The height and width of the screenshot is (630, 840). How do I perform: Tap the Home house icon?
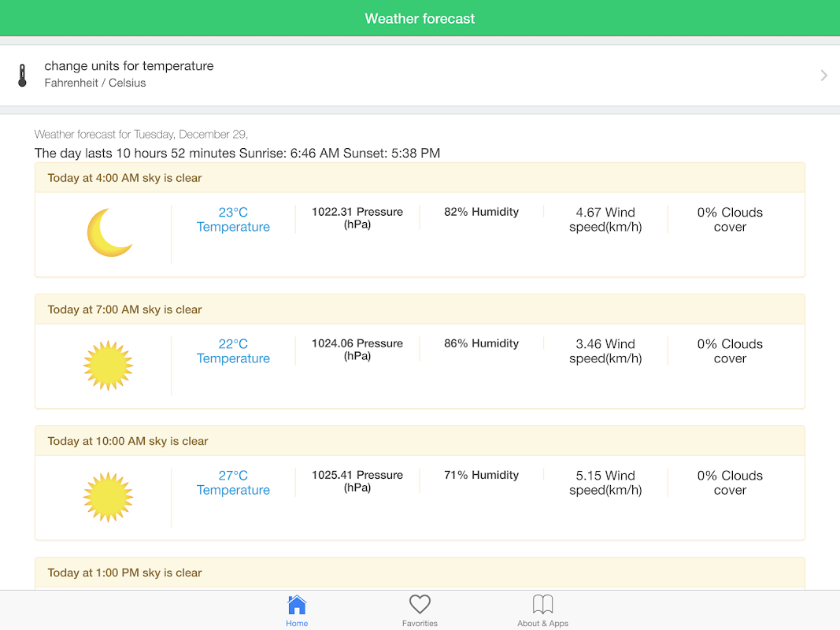[x=297, y=605]
